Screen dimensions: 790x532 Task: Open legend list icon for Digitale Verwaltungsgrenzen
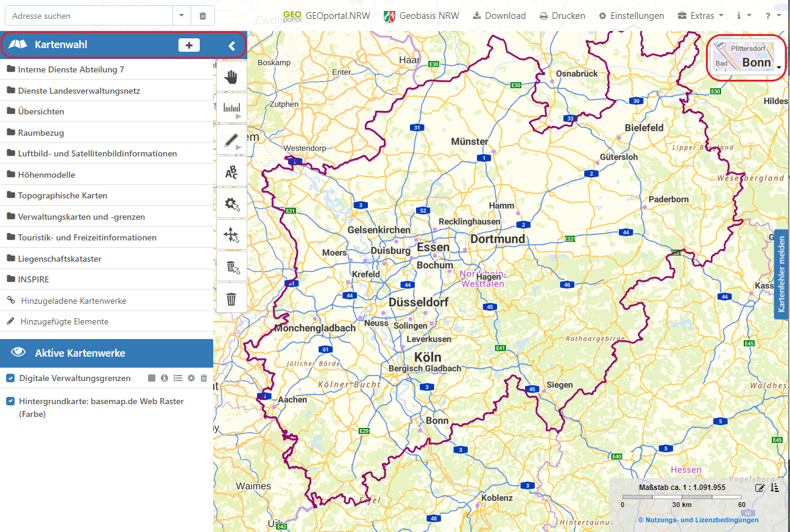click(178, 378)
